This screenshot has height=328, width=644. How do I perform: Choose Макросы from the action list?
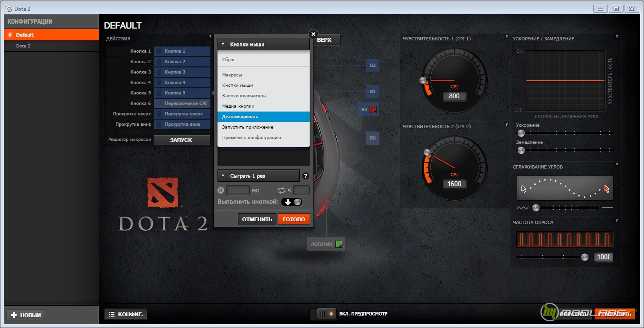click(x=264, y=75)
